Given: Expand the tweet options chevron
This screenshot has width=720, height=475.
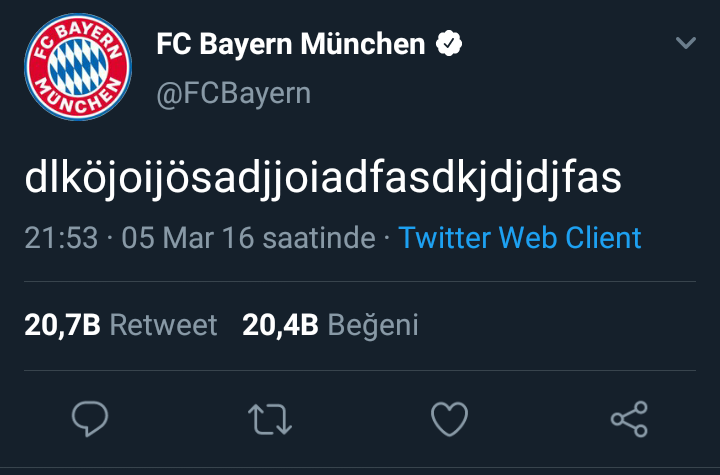Looking at the screenshot, I should click(x=686, y=43).
